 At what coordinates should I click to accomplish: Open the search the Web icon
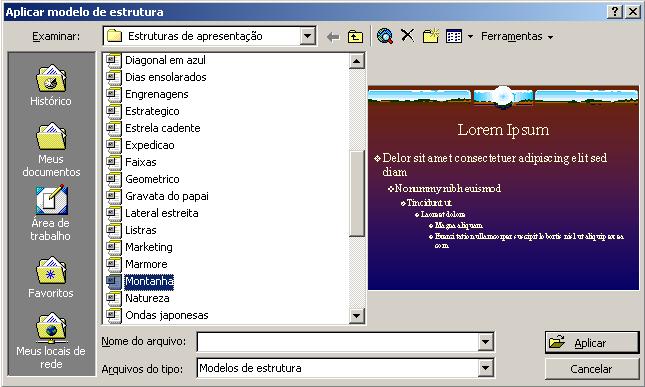tap(385, 36)
